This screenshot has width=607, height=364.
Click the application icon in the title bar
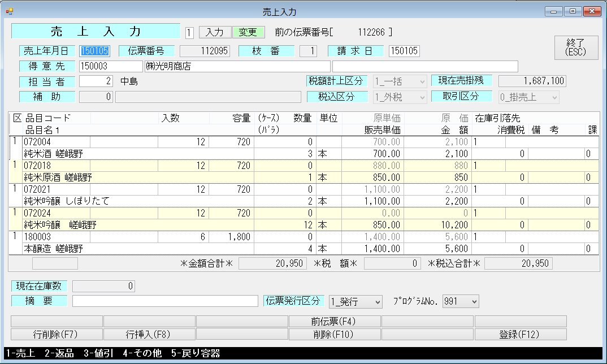(x=9, y=10)
